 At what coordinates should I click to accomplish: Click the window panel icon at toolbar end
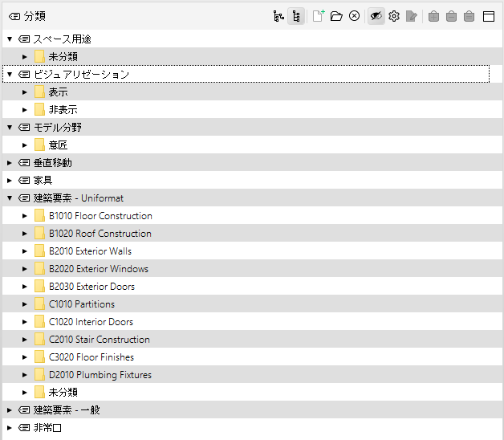489,16
